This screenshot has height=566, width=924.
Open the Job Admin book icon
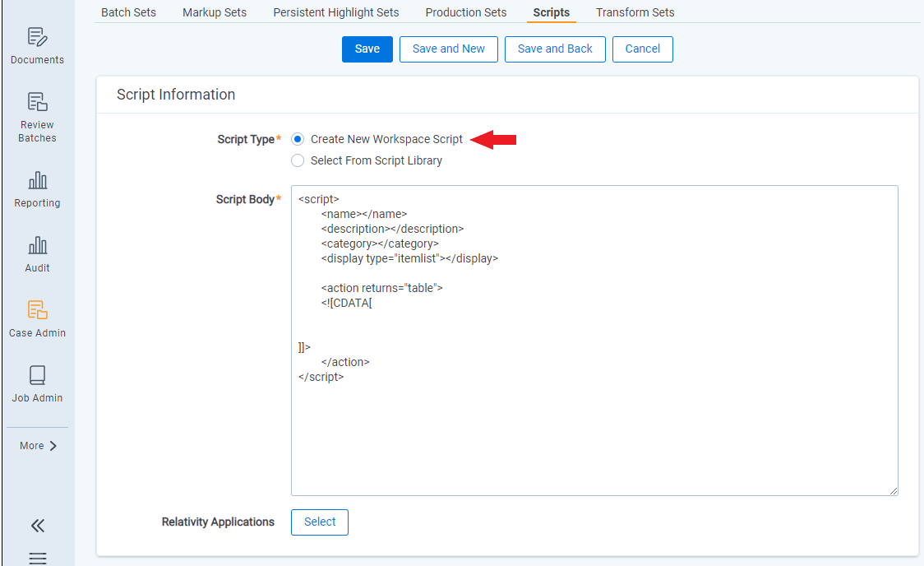37,375
